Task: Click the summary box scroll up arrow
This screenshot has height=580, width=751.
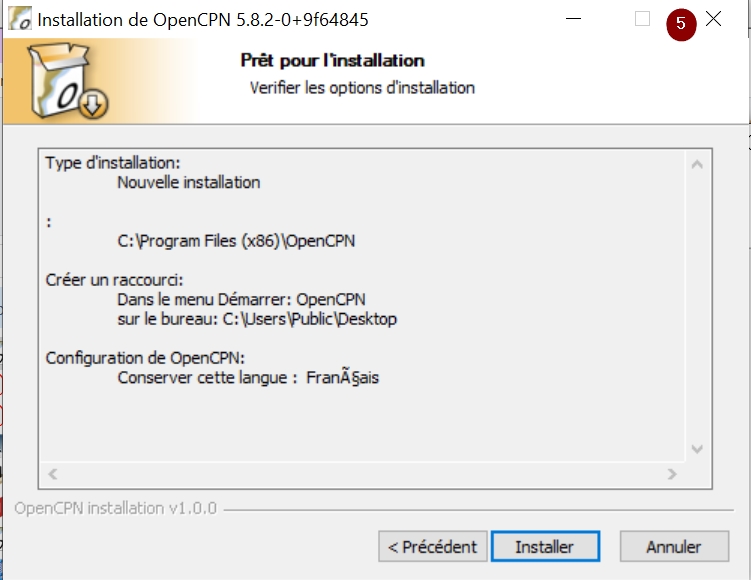Action: [697, 165]
